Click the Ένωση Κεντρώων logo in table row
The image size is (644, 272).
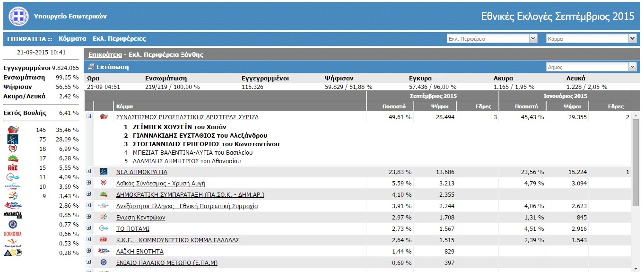104,217
